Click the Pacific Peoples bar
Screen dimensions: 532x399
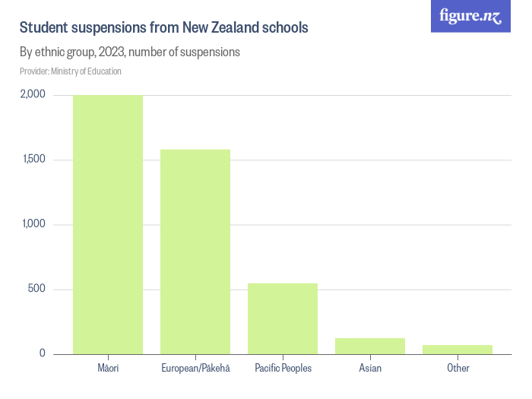coord(283,318)
